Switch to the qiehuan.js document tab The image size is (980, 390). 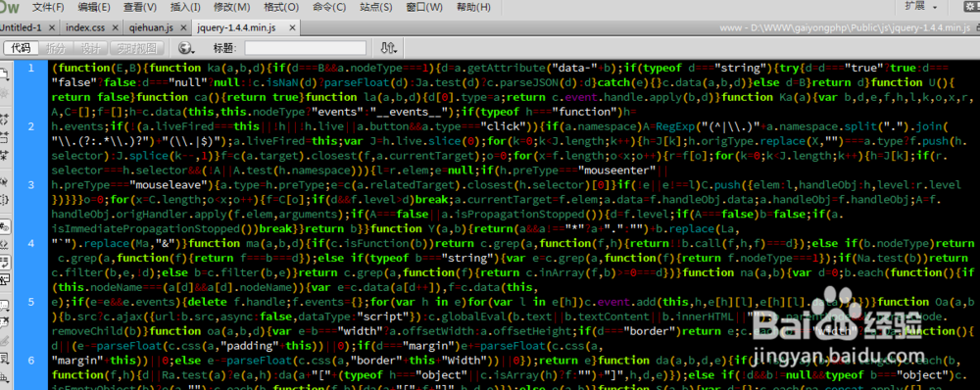coord(151,28)
